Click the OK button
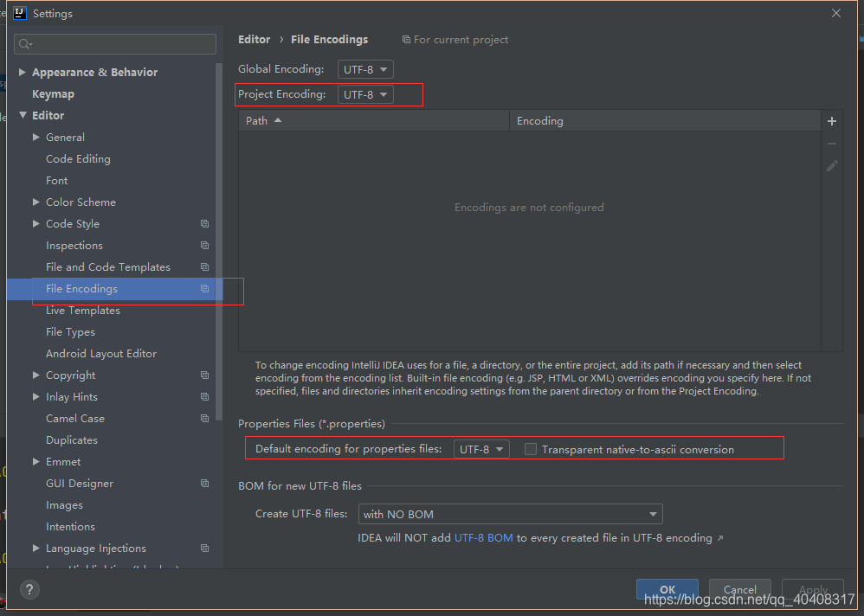Screen dimensions: 864x616 pyautogui.click(x=667, y=589)
